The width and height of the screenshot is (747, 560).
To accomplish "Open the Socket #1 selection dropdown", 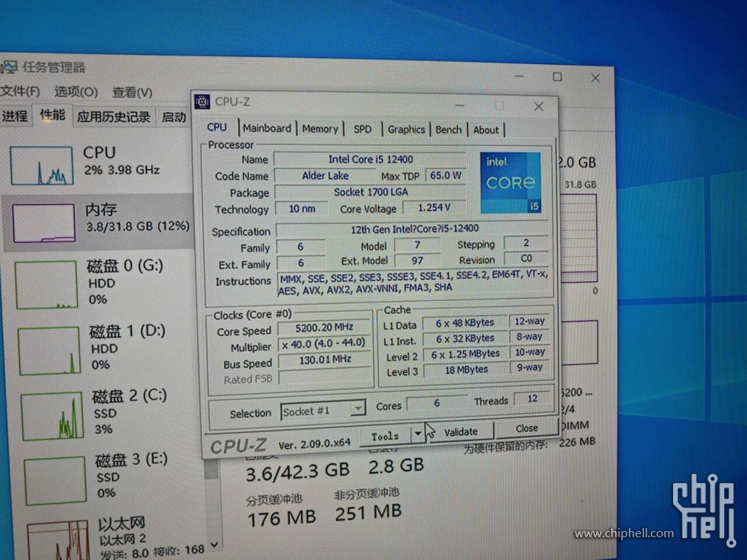I will (323, 410).
